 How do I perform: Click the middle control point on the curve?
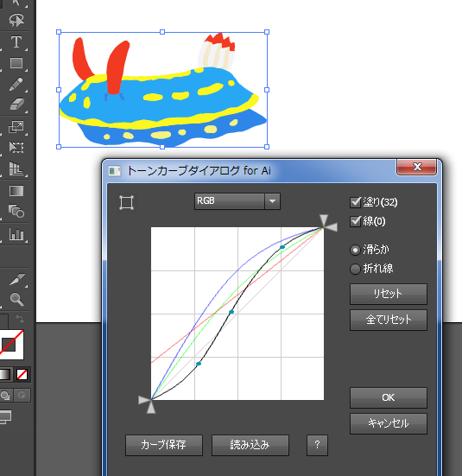coord(231,312)
